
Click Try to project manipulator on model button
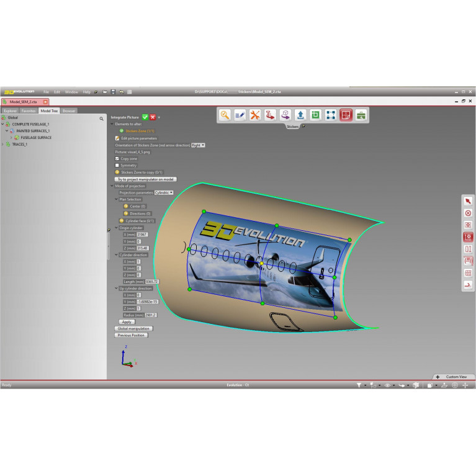point(145,179)
